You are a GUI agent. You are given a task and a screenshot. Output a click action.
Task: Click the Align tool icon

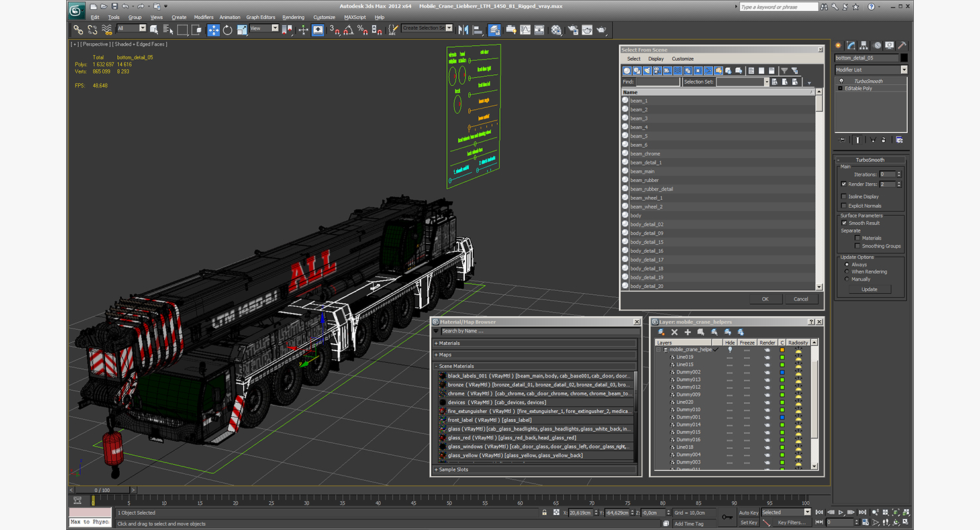pyautogui.click(x=477, y=30)
